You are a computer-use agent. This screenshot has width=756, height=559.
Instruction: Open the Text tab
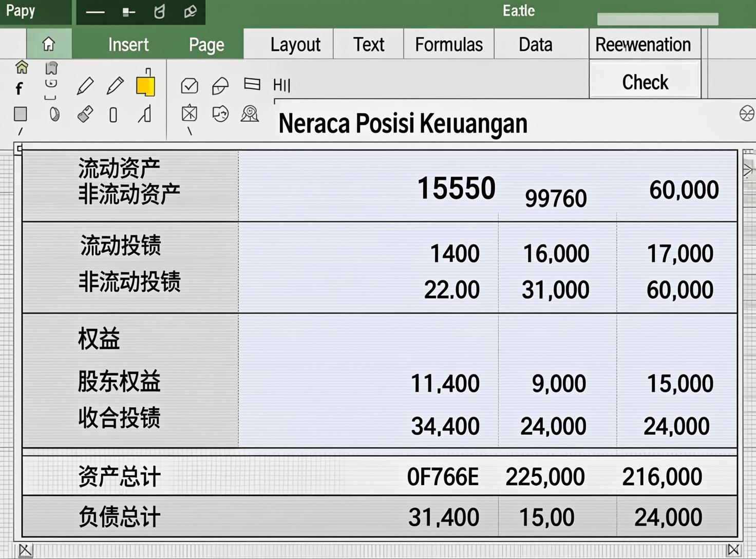click(x=369, y=45)
